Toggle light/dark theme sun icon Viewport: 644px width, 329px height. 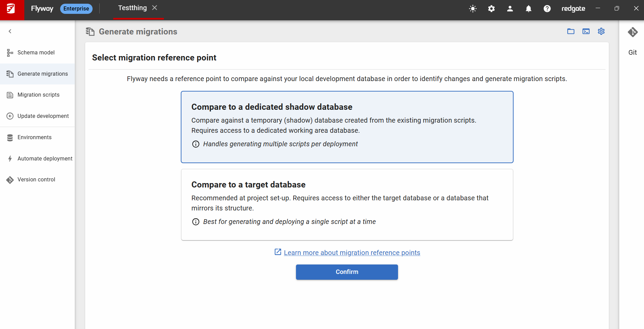tap(473, 9)
